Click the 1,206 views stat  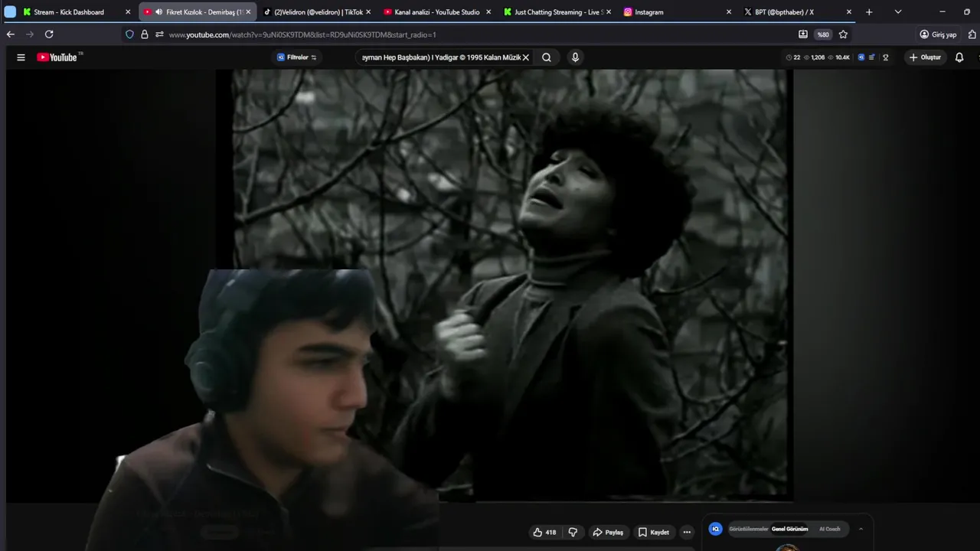pyautogui.click(x=815, y=57)
